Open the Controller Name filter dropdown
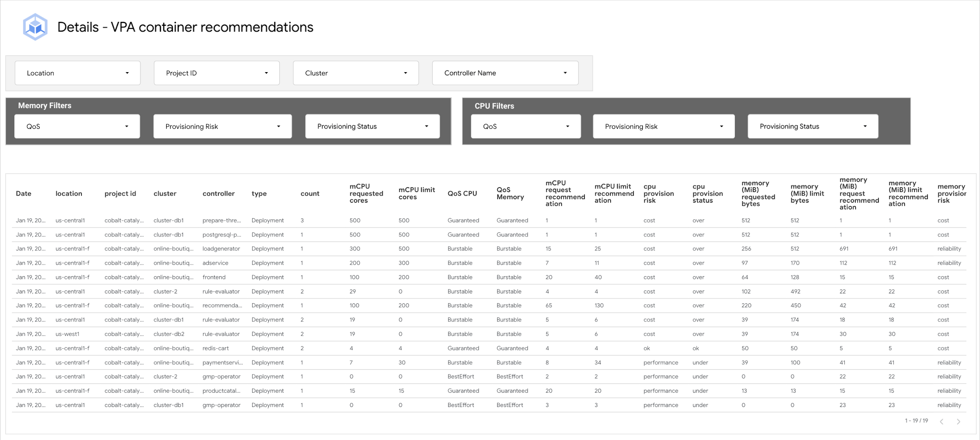The width and height of the screenshot is (980, 440). point(505,73)
